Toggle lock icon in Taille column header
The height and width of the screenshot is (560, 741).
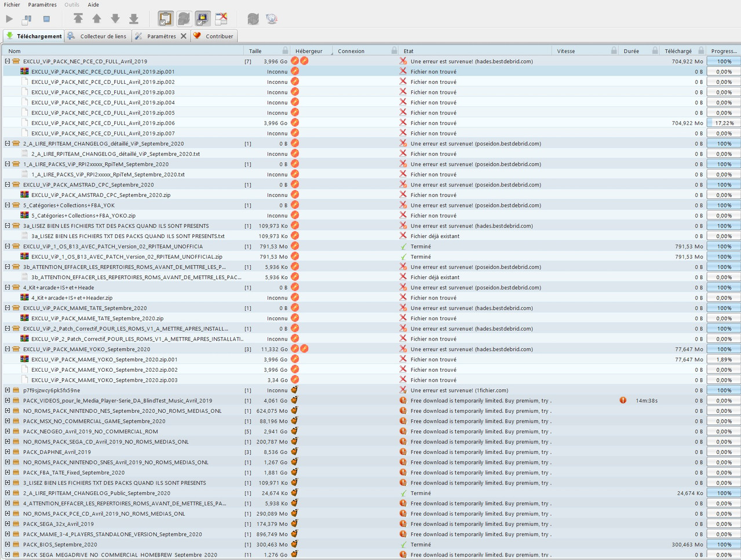[x=285, y=51]
